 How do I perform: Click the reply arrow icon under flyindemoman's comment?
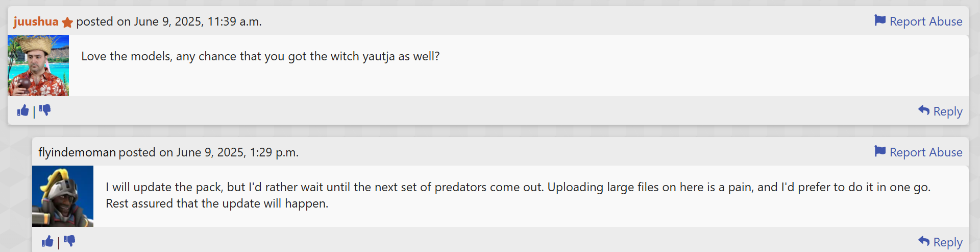click(x=924, y=241)
